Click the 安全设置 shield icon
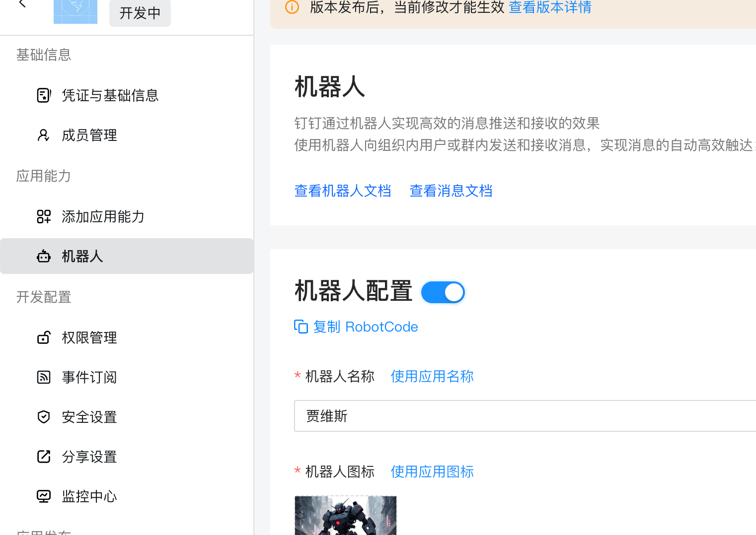Screen dimensions: 756x535 tap(44, 417)
